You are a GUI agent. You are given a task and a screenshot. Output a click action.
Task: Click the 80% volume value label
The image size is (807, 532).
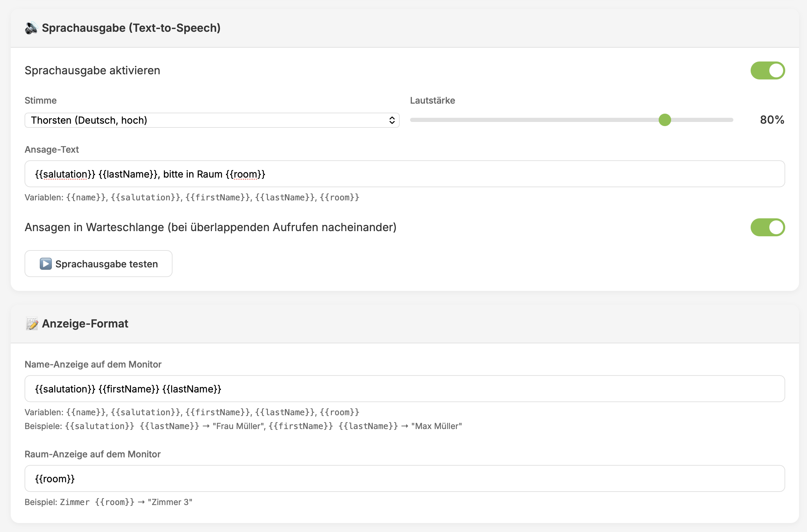coord(772,120)
